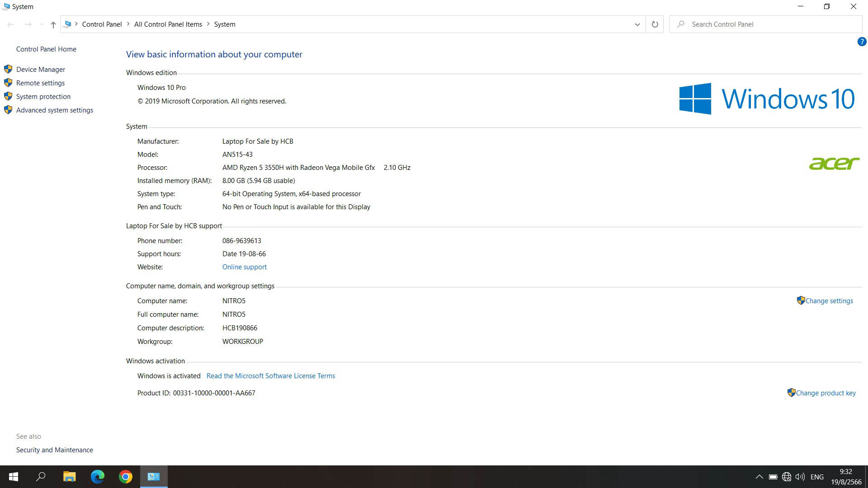Launch Google Chrome from taskbar
This screenshot has width=868, height=488.
pyautogui.click(x=125, y=477)
